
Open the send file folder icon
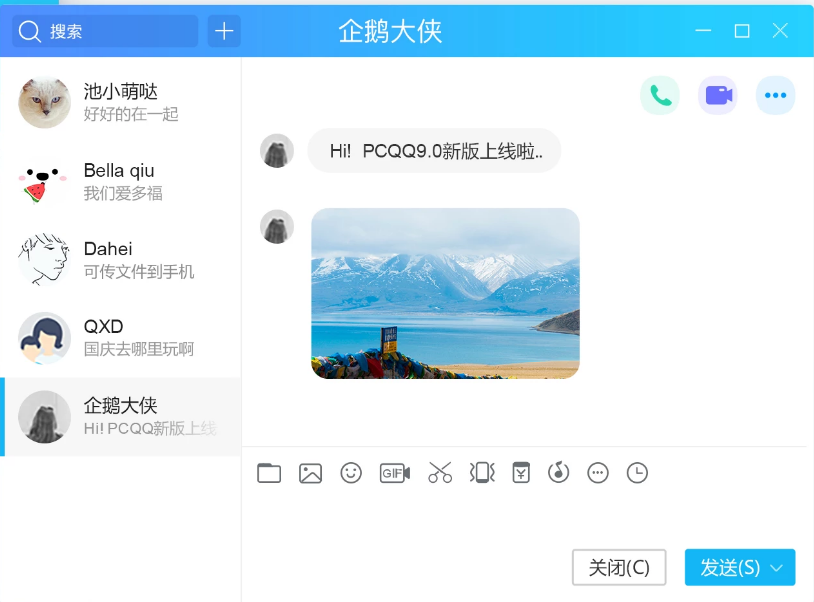tap(269, 473)
